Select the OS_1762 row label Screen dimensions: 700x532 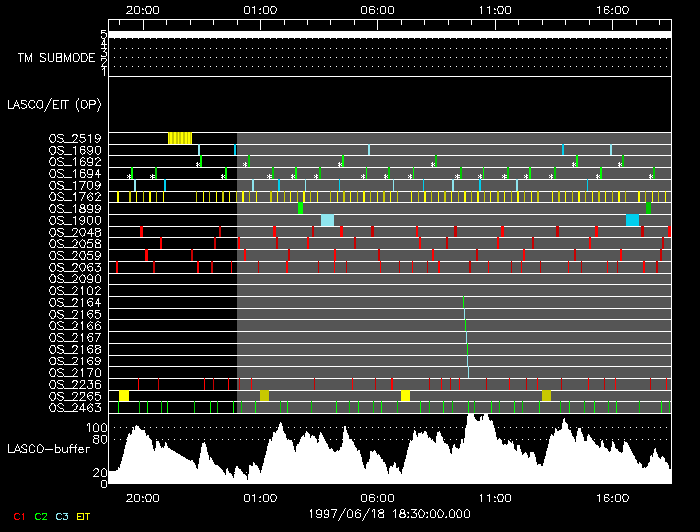75,197
